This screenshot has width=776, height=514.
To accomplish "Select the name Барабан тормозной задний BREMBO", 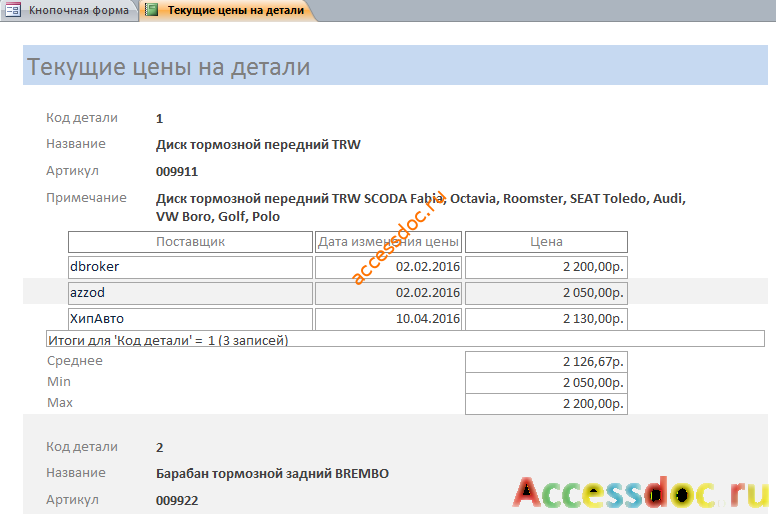I will tap(272, 474).
